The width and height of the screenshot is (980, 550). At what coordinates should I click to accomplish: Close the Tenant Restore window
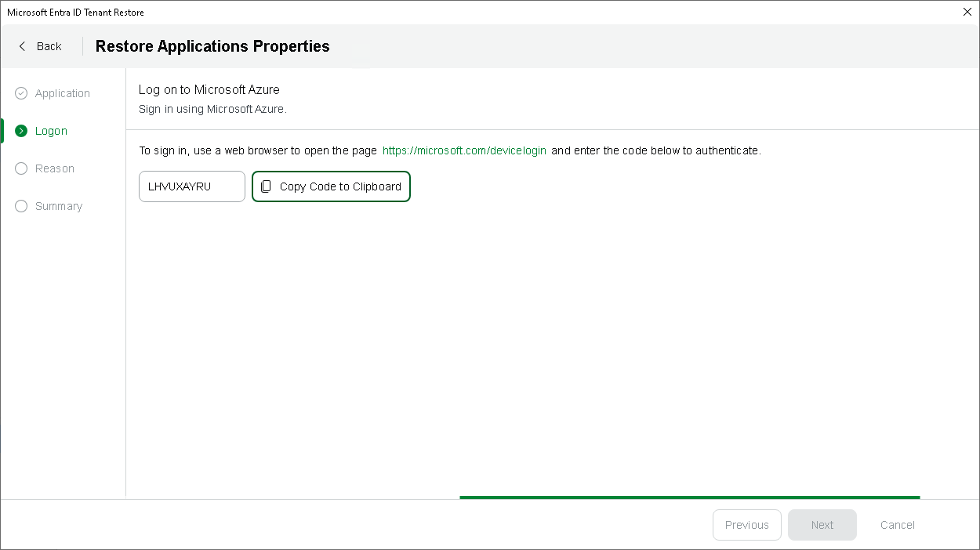click(x=967, y=12)
